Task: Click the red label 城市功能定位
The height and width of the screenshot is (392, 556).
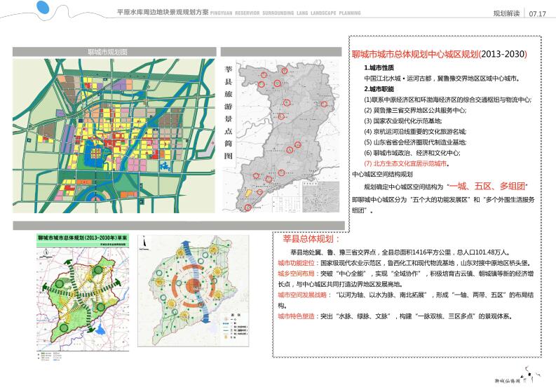Action: [x=297, y=263]
